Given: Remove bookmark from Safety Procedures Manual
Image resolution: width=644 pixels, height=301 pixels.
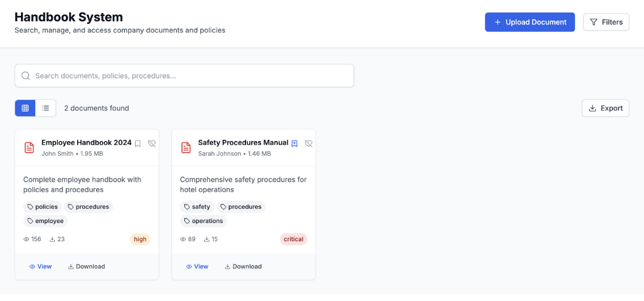Looking at the screenshot, I should (295, 144).
